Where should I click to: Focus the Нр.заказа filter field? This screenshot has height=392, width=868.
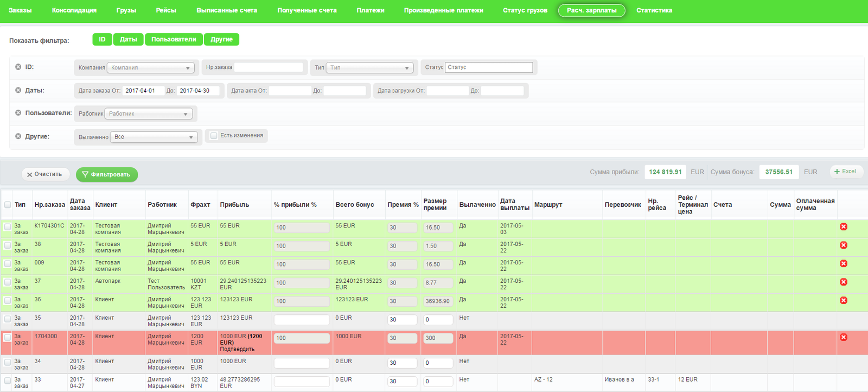pyautogui.click(x=269, y=67)
